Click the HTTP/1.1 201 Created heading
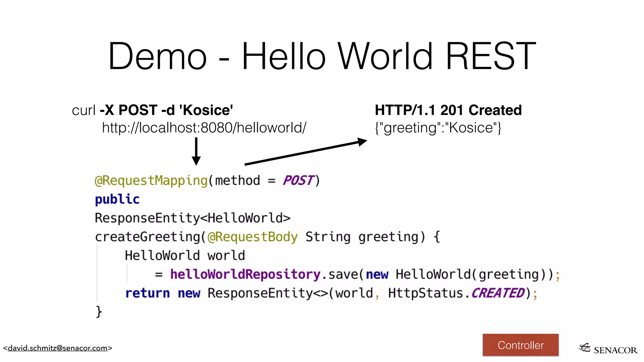The height and width of the screenshot is (362, 644). coord(448,110)
